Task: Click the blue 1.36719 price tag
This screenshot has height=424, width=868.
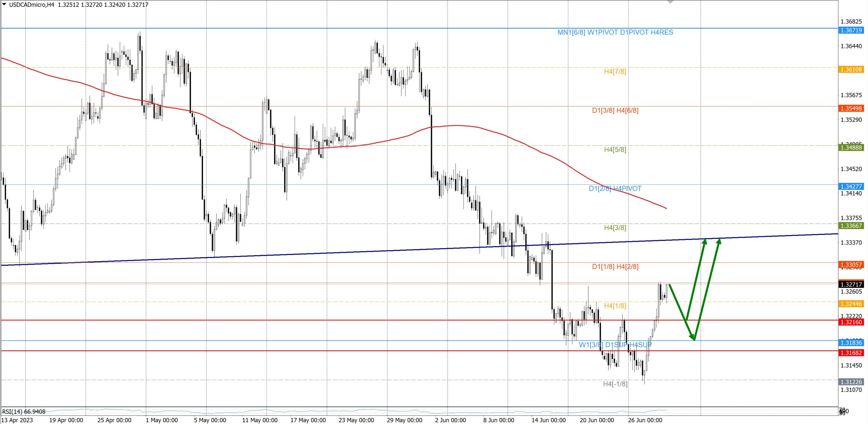Action: tap(851, 31)
